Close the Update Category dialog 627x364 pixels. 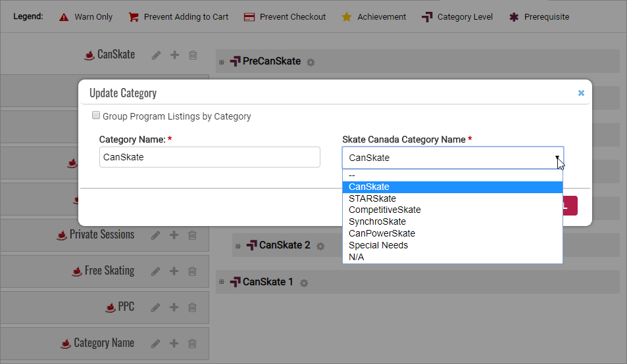[x=581, y=93]
